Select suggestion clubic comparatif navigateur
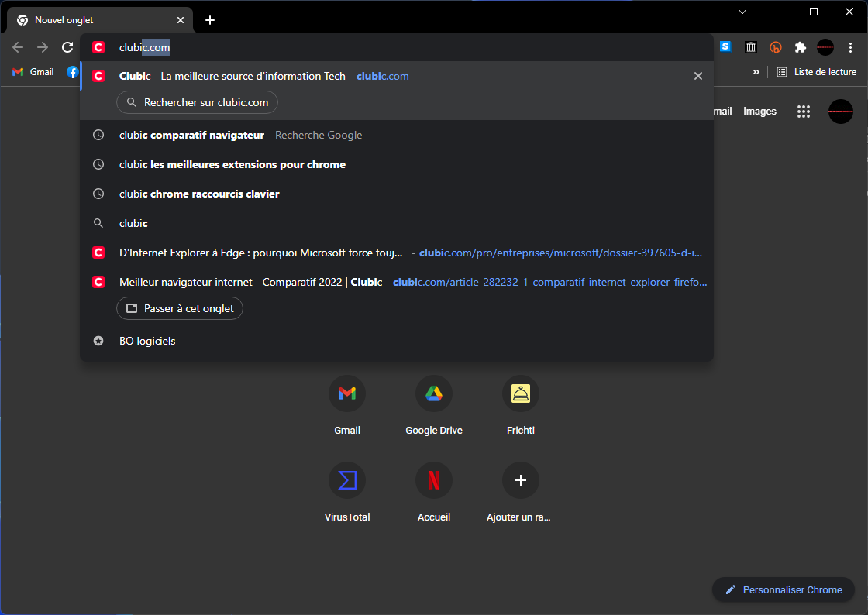 pos(396,135)
